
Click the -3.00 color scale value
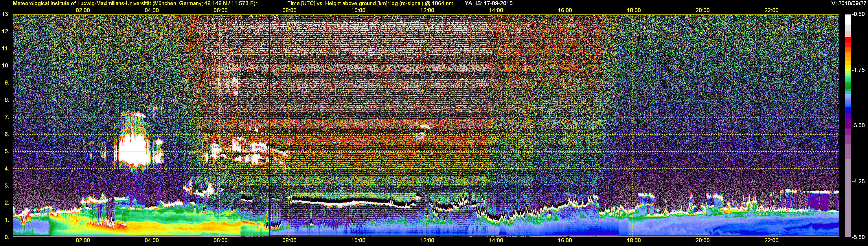click(858, 126)
